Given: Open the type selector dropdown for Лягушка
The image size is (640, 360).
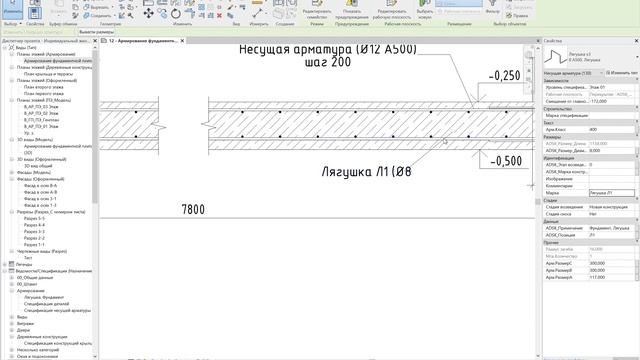Looking at the screenshot, I should [x=637, y=57].
